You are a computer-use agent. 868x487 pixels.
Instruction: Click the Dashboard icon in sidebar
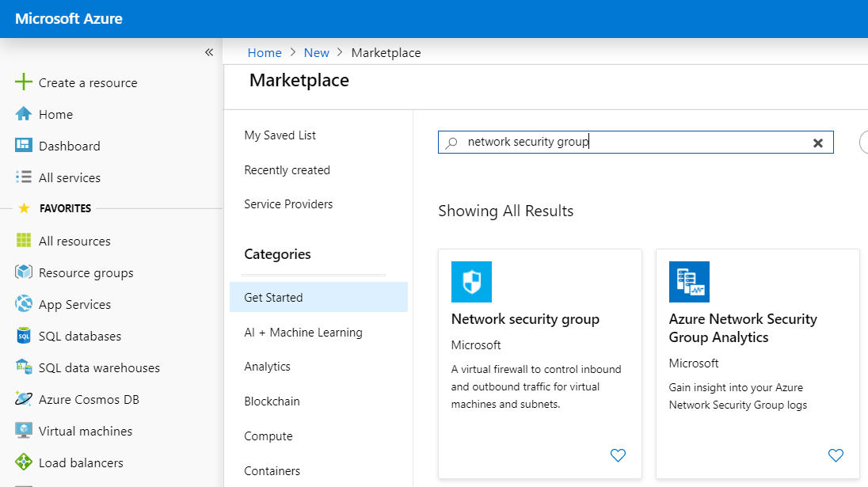pyautogui.click(x=23, y=145)
